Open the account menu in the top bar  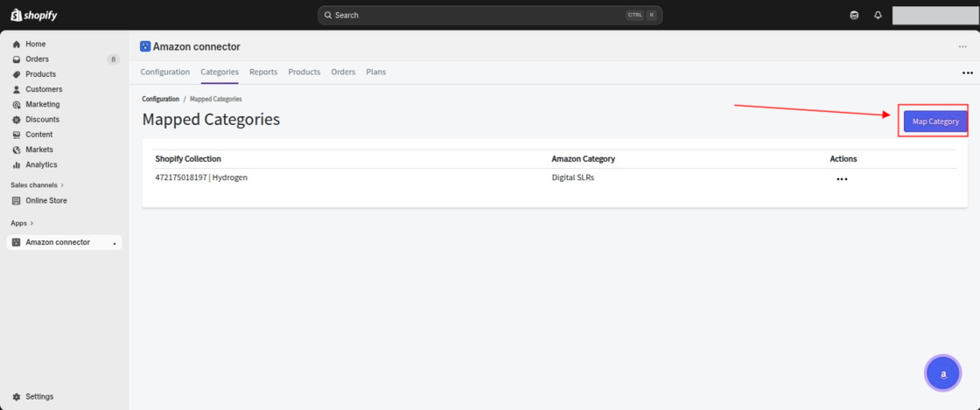(x=934, y=16)
